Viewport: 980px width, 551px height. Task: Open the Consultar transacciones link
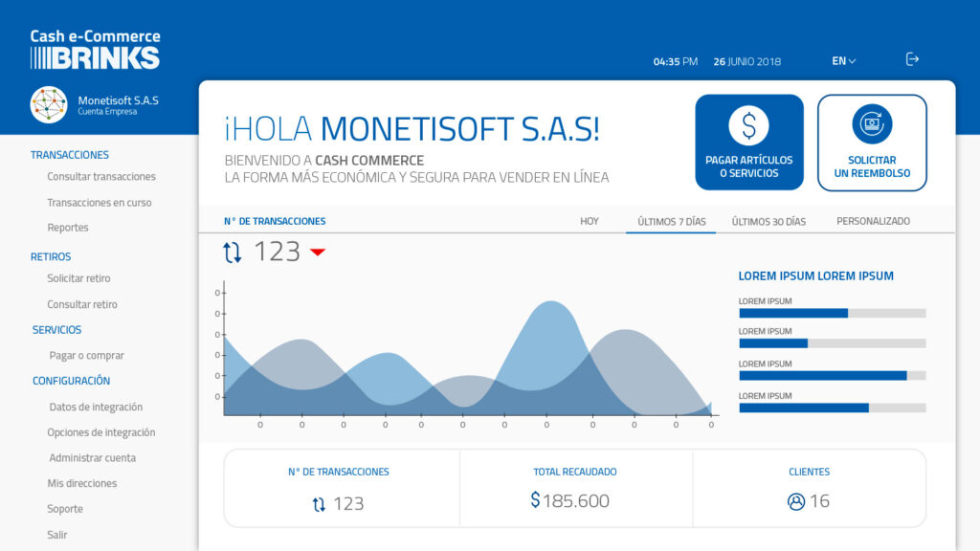(101, 177)
